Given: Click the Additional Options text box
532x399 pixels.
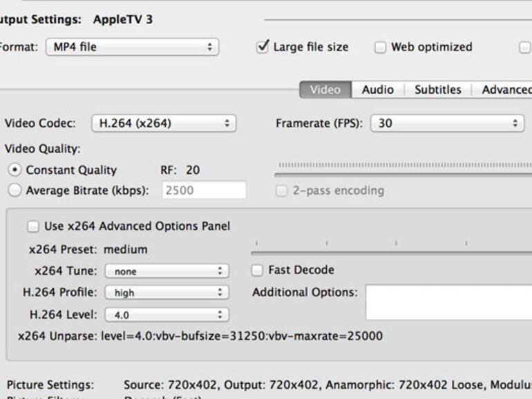Looking at the screenshot, I should point(448,302).
